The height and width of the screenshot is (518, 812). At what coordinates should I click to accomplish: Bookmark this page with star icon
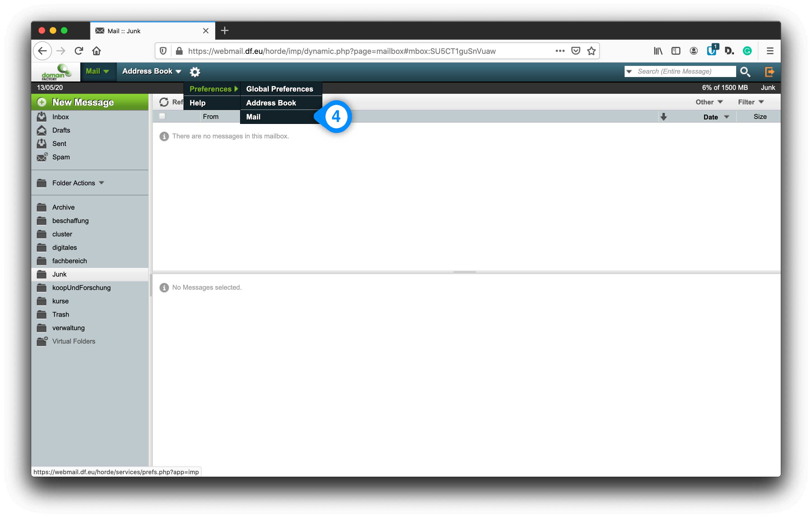point(591,51)
